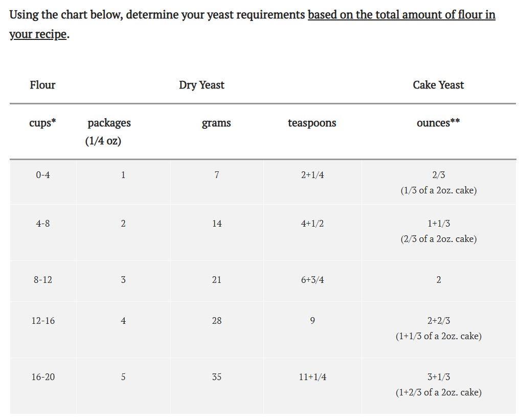Click the 3+1/3 ounces cake yeast cell
Image resolution: width=519 pixels, height=420 pixels.
click(438, 377)
